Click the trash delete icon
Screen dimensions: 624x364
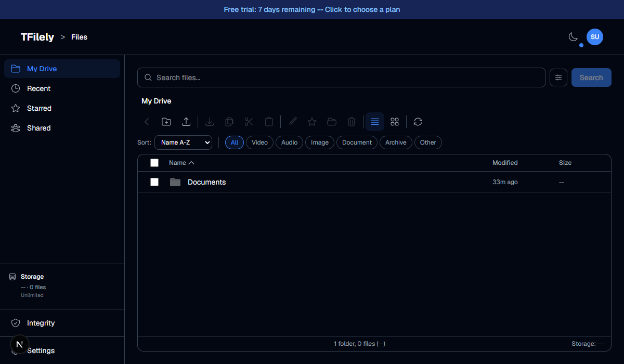click(x=352, y=122)
